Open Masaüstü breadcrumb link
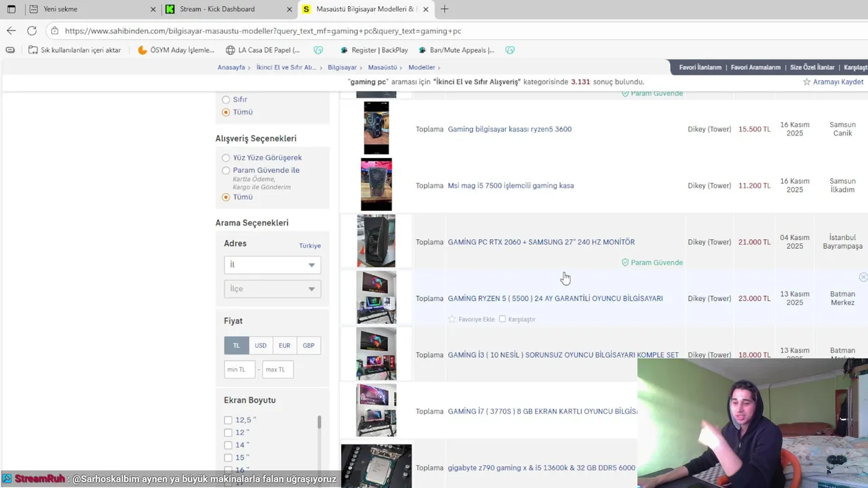This screenshot has width=868, height=488. (382, 68)
